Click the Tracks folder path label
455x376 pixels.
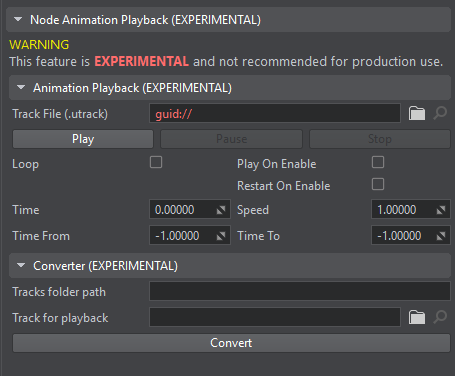tap(59, 292)
